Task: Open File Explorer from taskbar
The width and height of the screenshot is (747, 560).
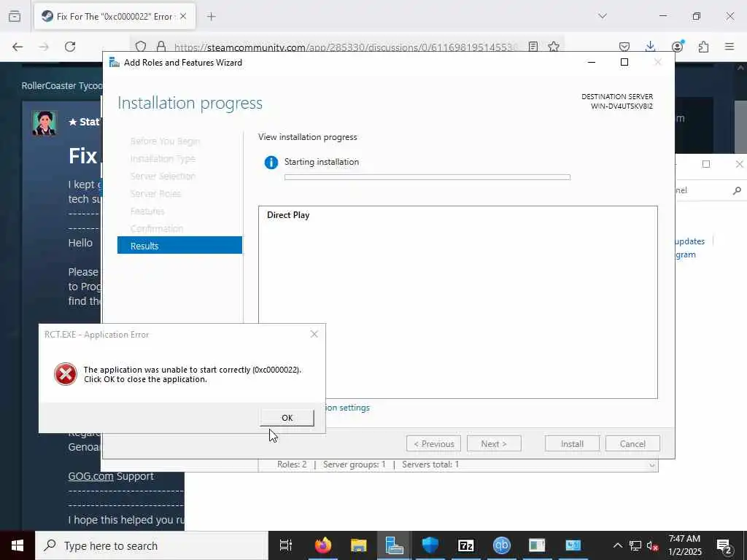Action: (x=359, y=545)
